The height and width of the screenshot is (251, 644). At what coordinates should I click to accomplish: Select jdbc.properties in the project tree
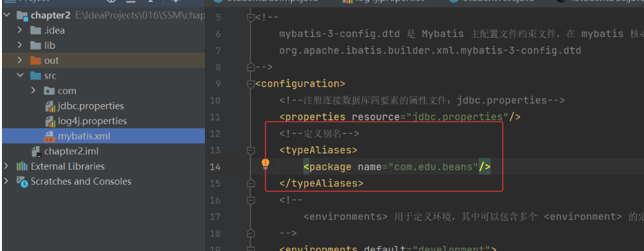point(91,106)
